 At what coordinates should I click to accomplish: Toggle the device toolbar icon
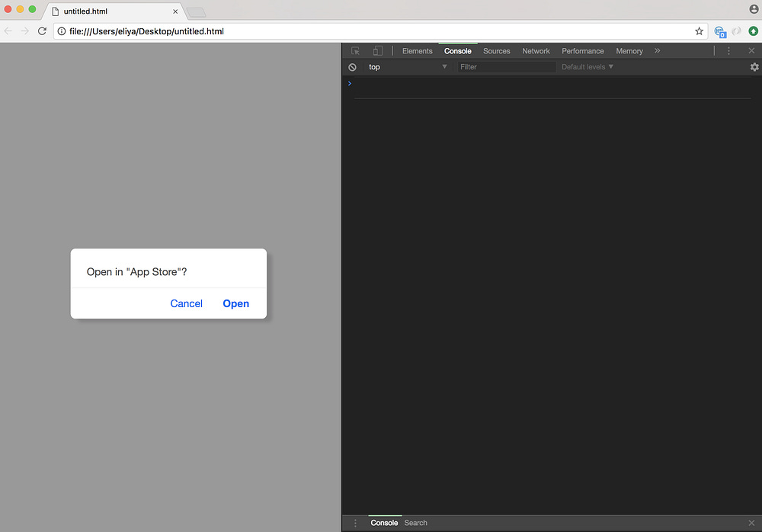tap(378, 51)
